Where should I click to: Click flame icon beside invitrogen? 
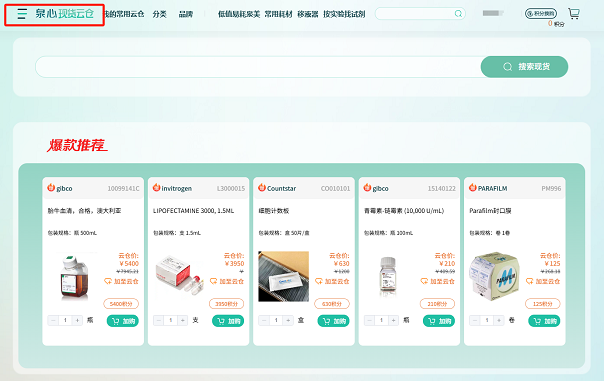(156, 188)
